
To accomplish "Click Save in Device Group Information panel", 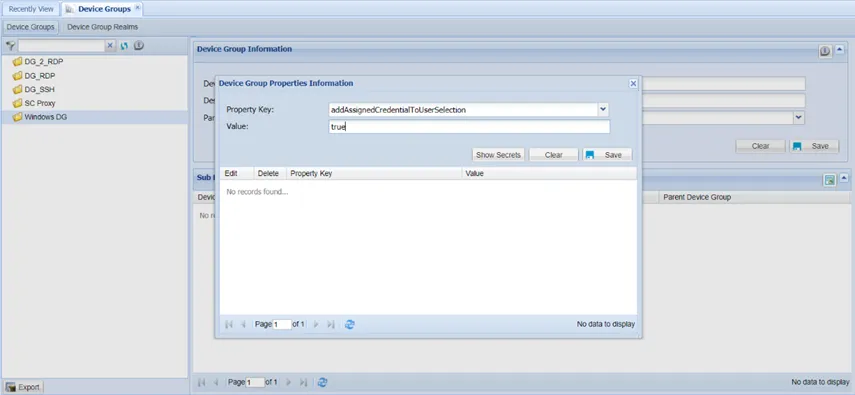I will [x=814, y=146].
